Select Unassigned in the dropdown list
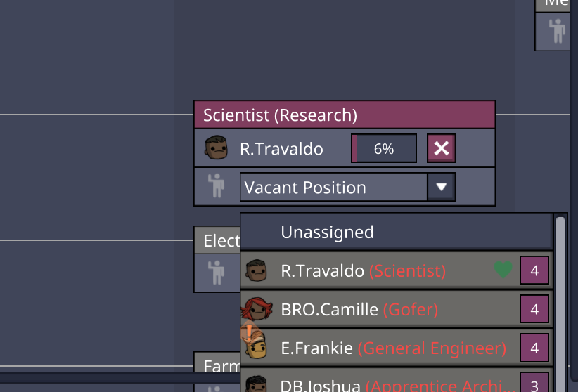Image resolution: width=578 pixels, height=392 pixels. pos(327,232)
